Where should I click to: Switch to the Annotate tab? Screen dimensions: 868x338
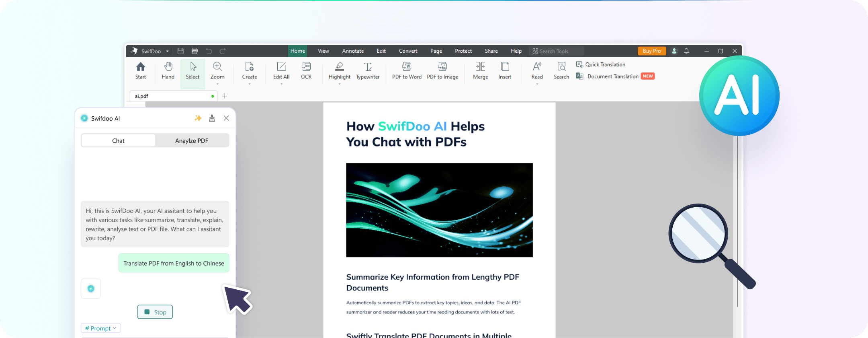(x=353, y=51)
